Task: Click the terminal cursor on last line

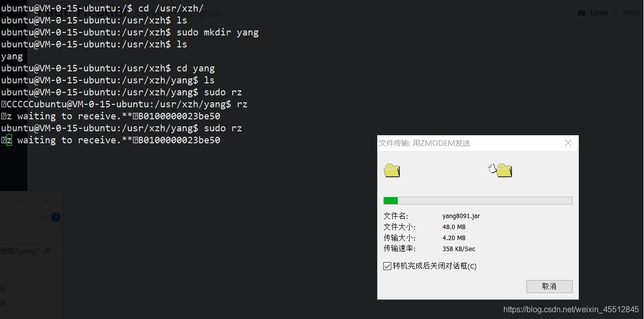Action: 9,141
